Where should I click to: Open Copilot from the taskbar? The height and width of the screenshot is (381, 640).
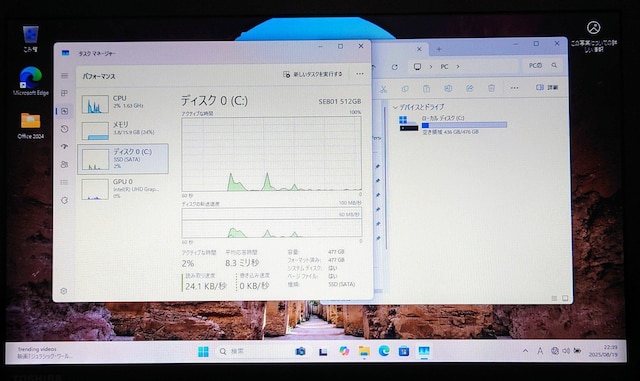click(344, 351)
